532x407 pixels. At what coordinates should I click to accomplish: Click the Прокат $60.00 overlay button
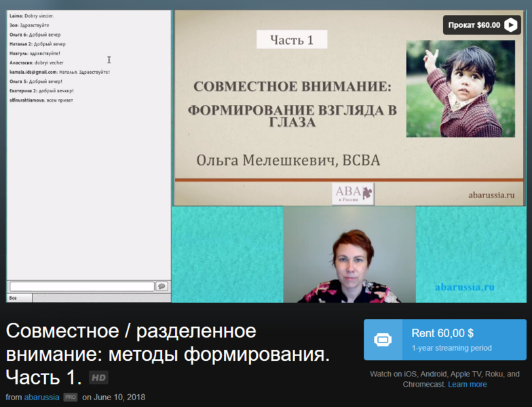coord(474,25)
